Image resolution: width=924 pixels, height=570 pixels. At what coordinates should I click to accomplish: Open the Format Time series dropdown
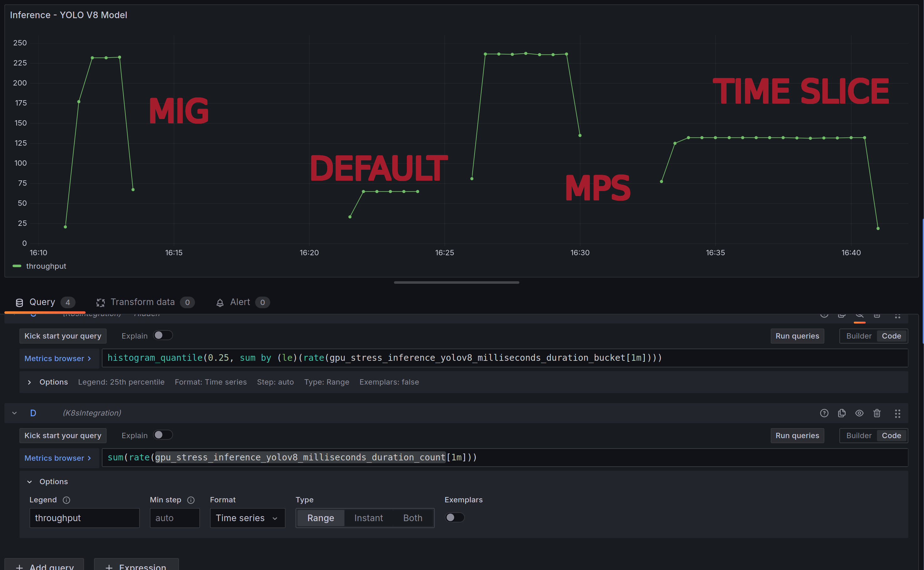pos(247,518)
